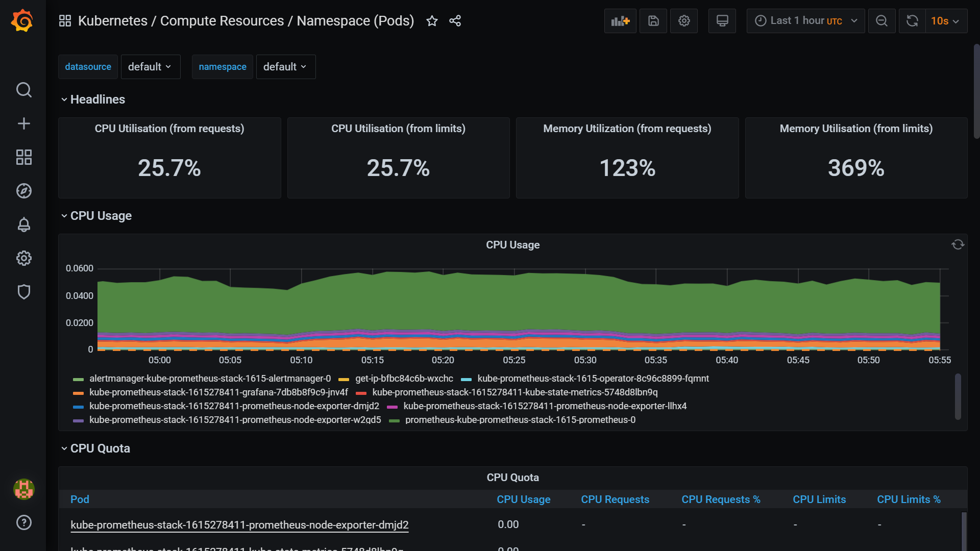980x551 pixels.
Task: Save the dashboard using the disk icon
Action: [x=653, y=21]
